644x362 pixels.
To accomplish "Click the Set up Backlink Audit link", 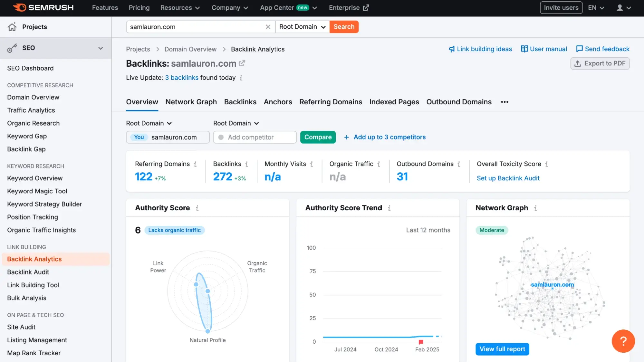I will coord(508,178).
